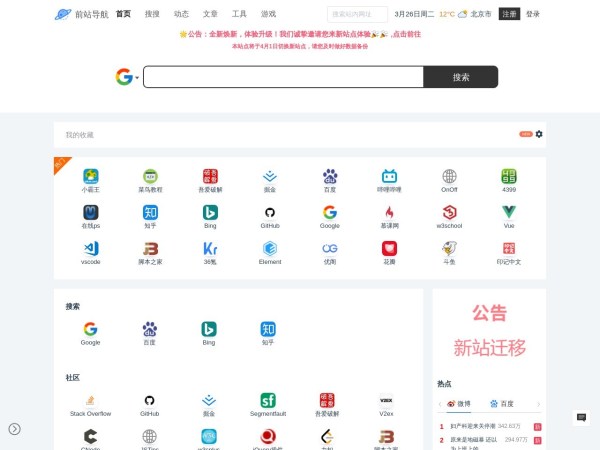The image size is (600, 450).
Task: Switch to the 微博 hot tab
Action: (459, 404)
